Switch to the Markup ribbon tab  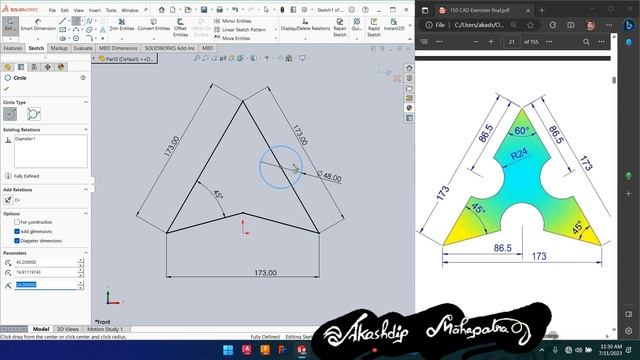tap(59, 48)
